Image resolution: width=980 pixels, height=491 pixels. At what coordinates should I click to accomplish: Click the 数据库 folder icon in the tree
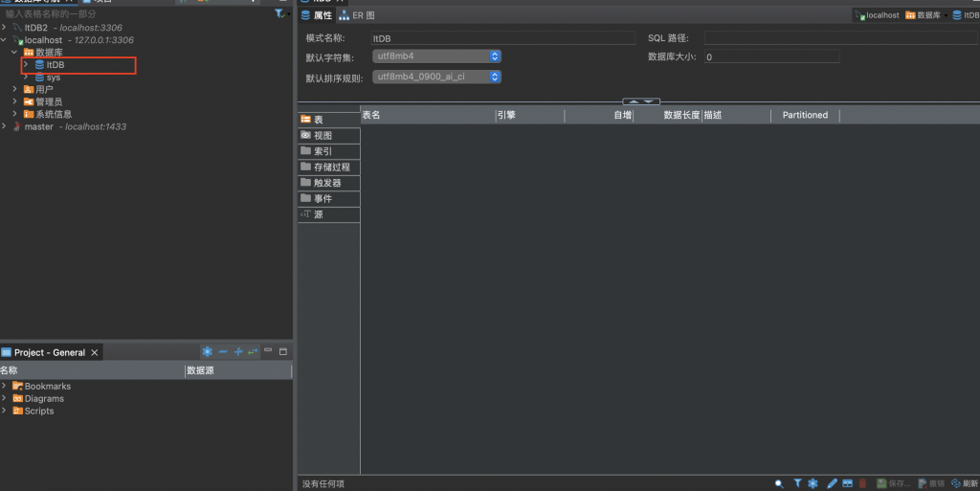28,52
